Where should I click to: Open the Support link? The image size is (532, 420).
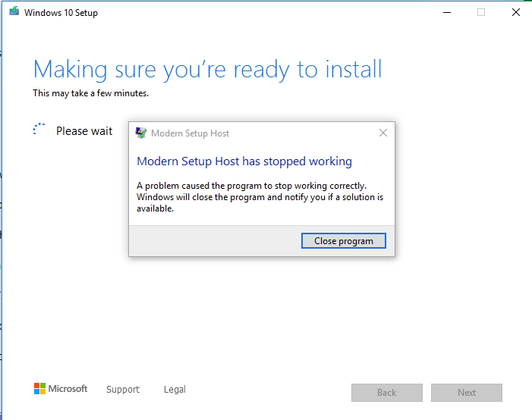pyautogui.click(x=123, y=389)
